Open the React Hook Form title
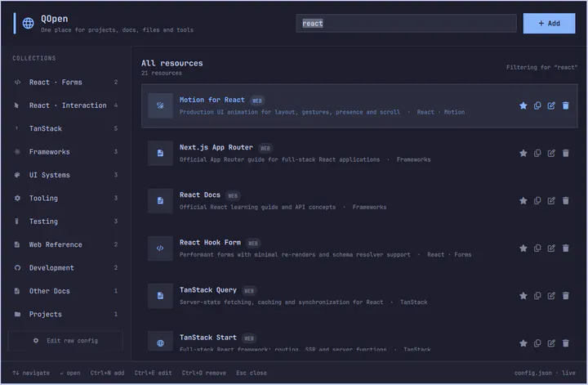 (210, 243)
